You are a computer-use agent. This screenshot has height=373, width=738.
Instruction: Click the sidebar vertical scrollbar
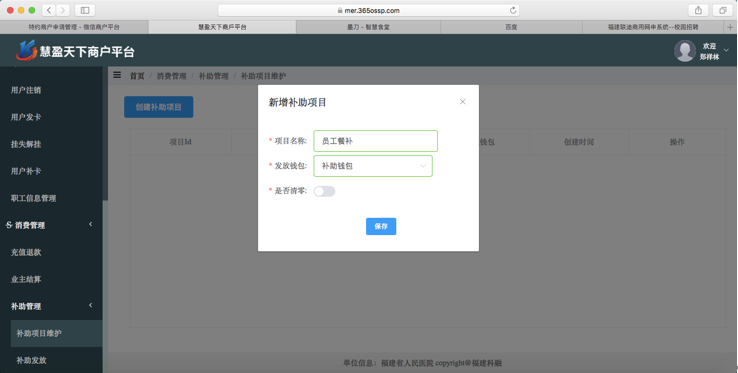click(x=105, y=134)
